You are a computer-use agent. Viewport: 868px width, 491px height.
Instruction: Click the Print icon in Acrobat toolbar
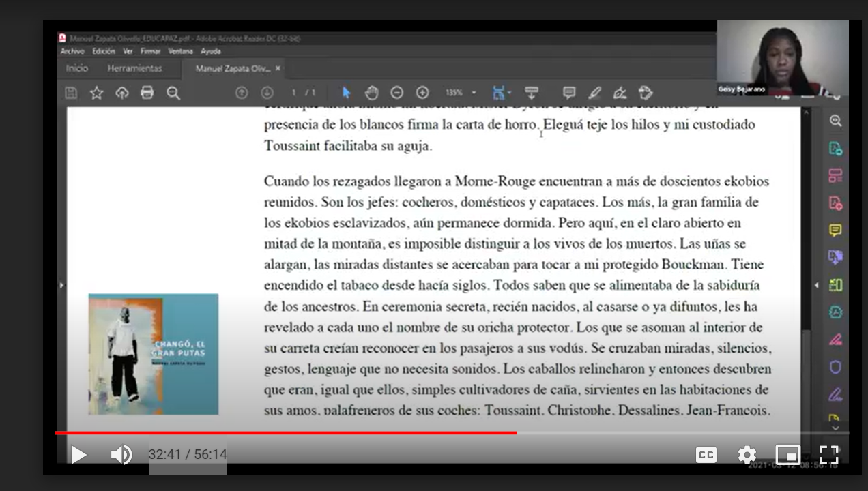coord(147,93)
